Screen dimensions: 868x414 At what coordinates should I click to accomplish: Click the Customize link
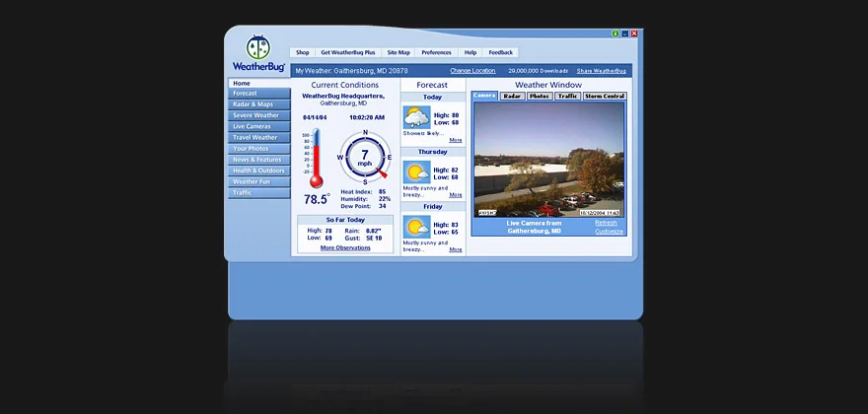[609, 232]
